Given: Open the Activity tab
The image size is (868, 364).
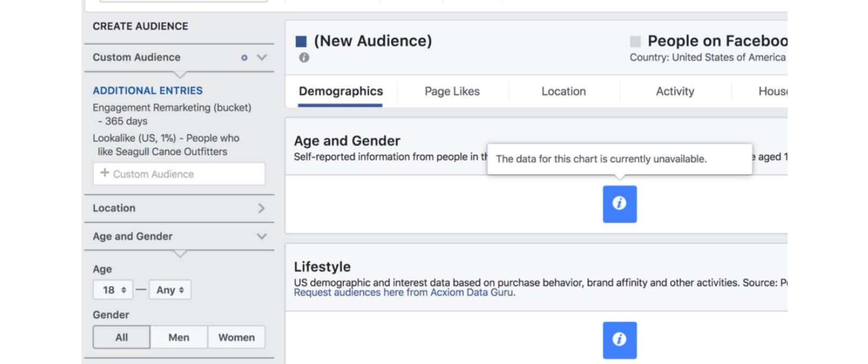Looking at the screenshot, I should (675, 91).
